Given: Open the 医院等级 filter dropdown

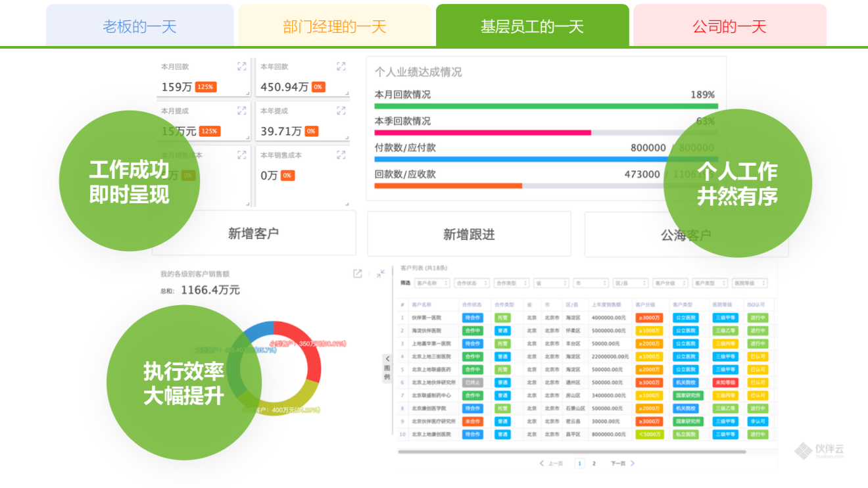Looking at the screenshot, I should click(x=749, y=283).
